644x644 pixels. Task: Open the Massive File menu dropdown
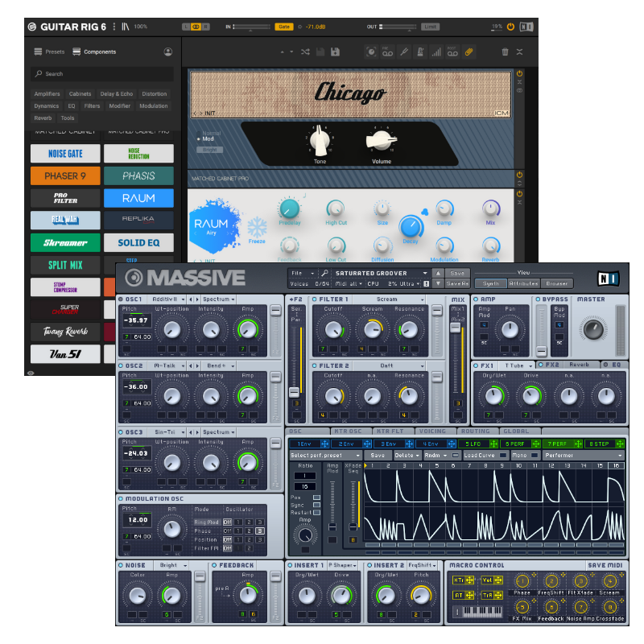click(x=302, y=273)
